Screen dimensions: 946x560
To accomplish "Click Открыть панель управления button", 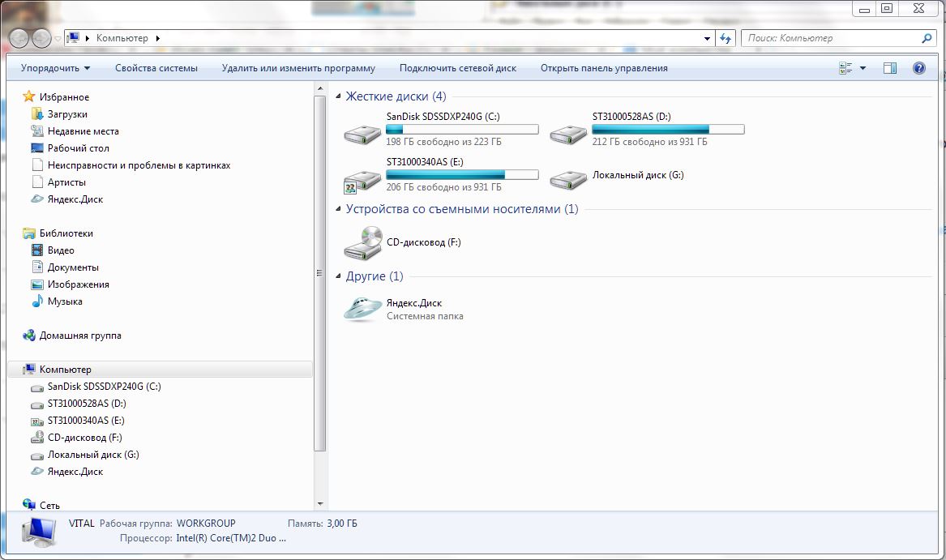I will click(x=604, y=68).
